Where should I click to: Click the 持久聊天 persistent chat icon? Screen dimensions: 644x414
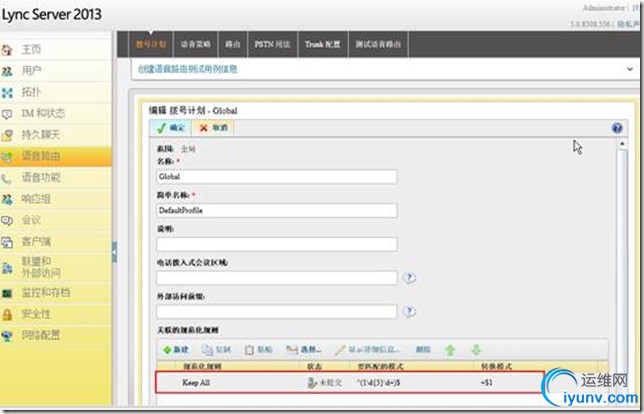(x=7, y=135)
